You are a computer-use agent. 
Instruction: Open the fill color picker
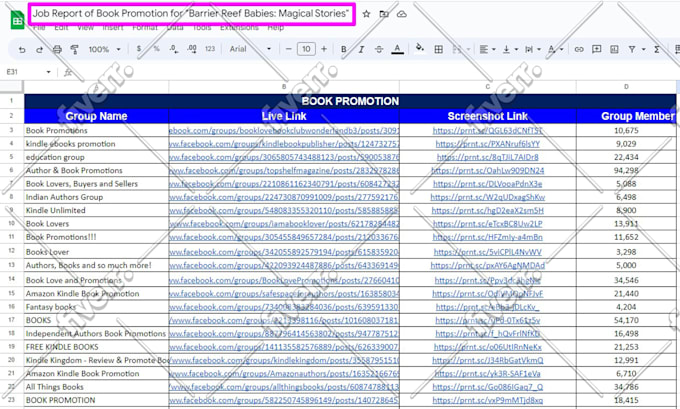[x=419, y=48]
